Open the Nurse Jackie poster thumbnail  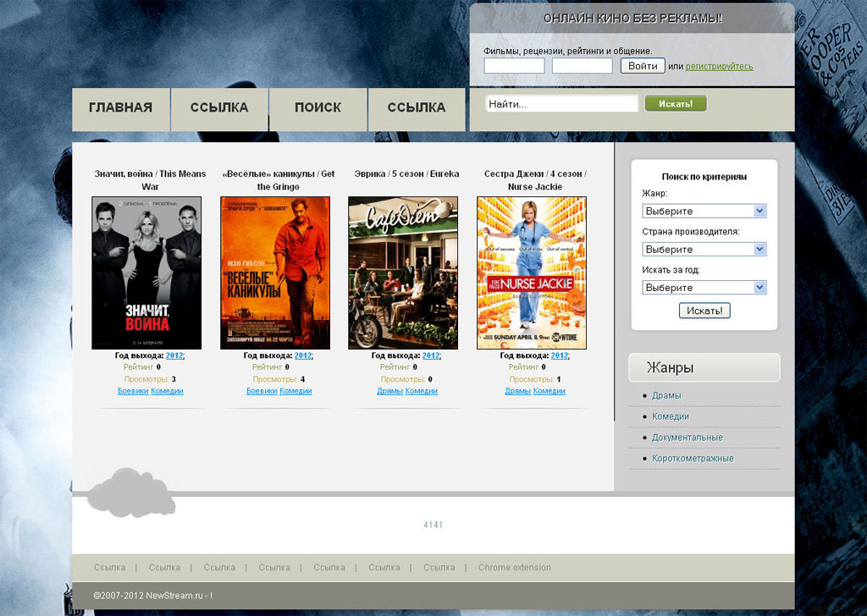click(x=532, y=272)
